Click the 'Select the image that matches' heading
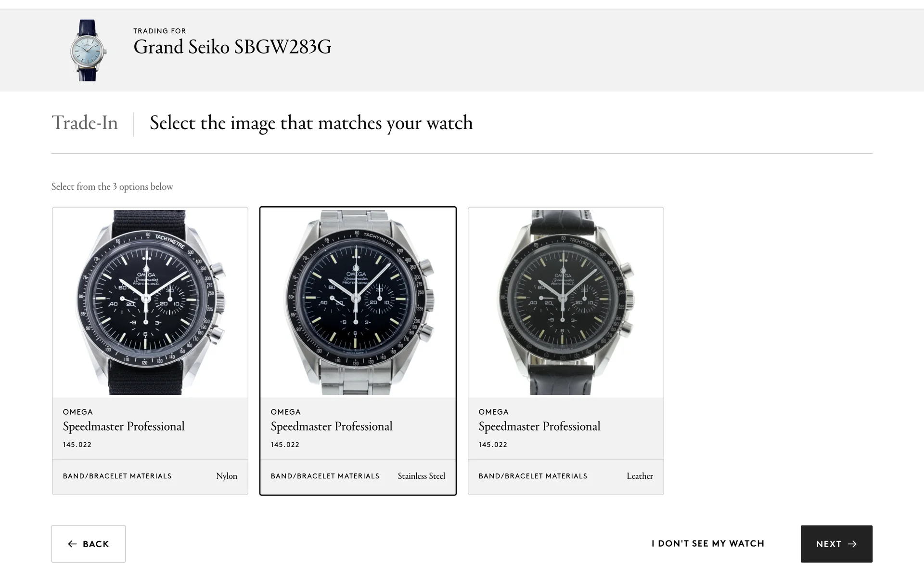This screenshot has height=578, width=924. pos(311,123)
